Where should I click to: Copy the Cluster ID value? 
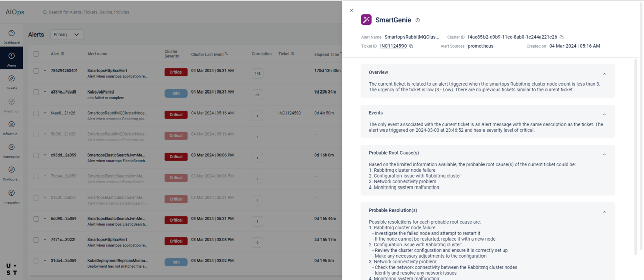coord(562,37)
